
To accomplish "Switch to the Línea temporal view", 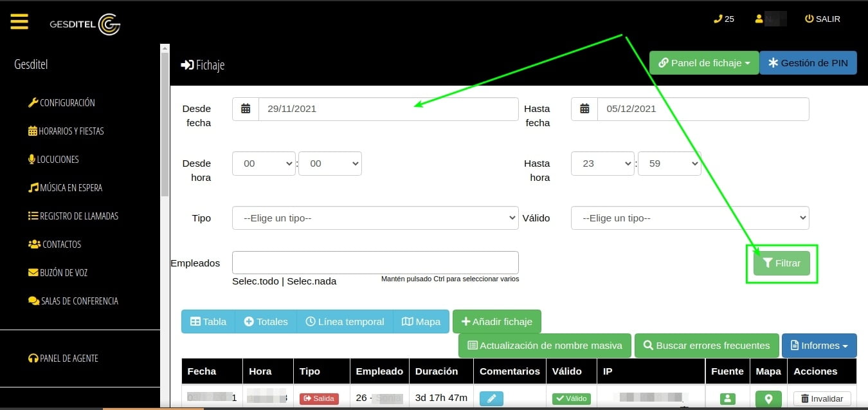I will (345, 322).
